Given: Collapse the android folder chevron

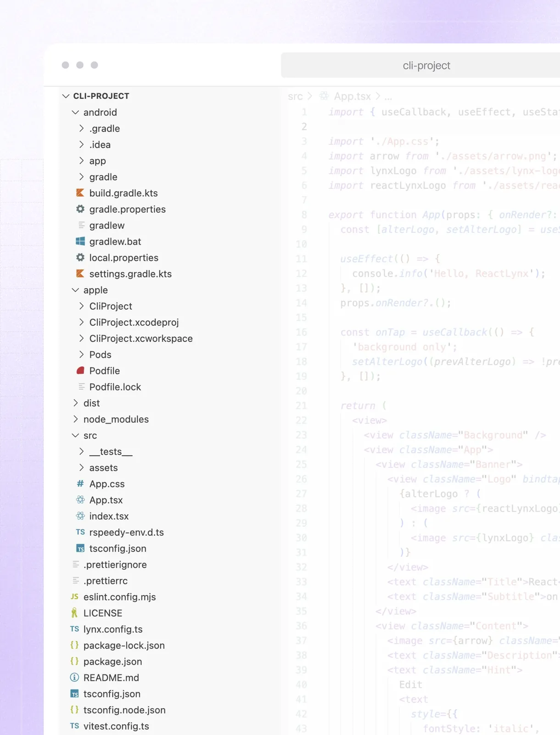Looking at the screenshot, I should point(76,112).
